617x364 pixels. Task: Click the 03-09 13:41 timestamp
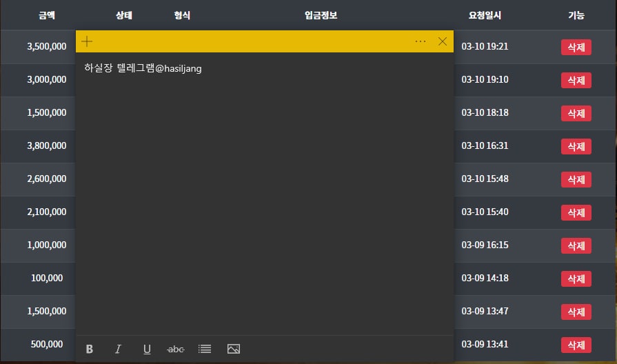pos(485,344)
